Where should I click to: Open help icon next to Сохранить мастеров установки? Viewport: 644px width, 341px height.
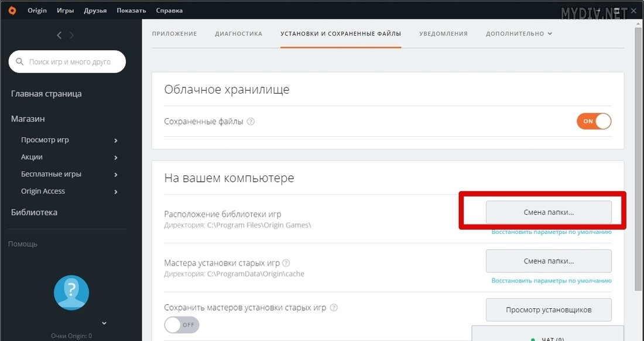334,308
